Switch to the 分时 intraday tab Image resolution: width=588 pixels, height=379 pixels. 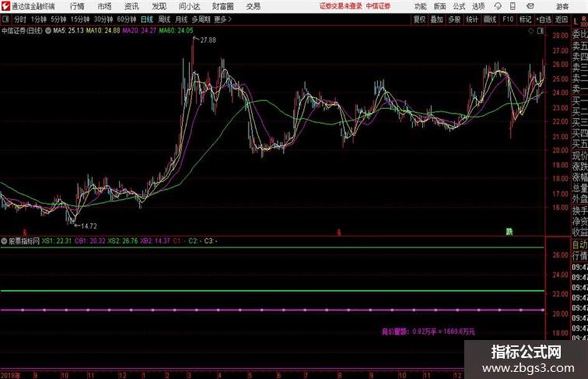20,19
